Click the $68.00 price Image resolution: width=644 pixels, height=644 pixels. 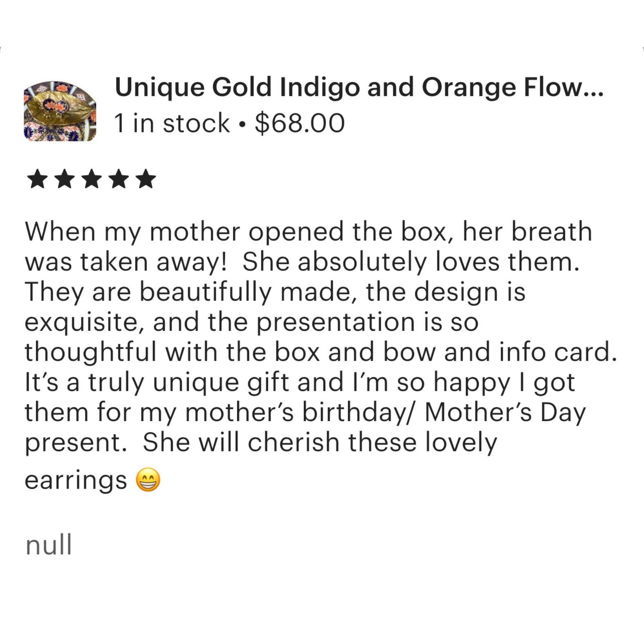coord(300,123)
